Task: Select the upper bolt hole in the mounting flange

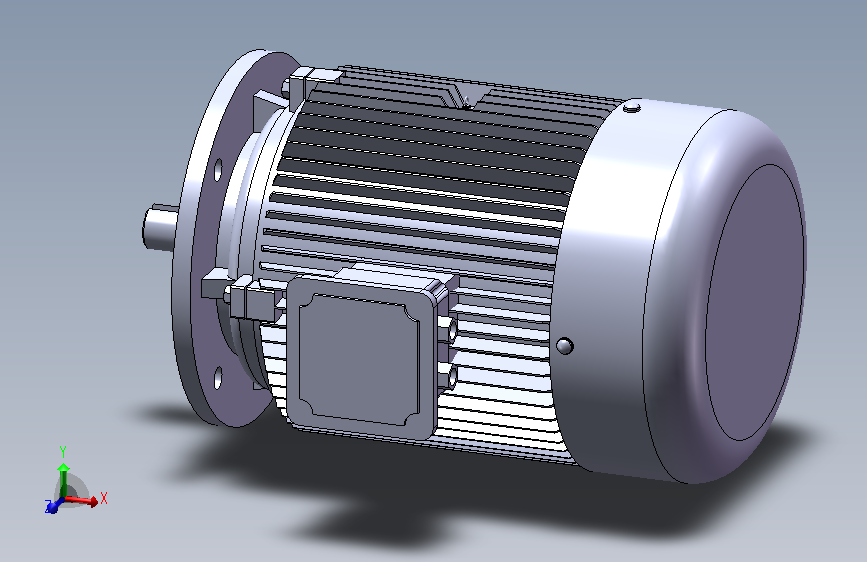Action: pyautogui.click(x=218, y=170)
